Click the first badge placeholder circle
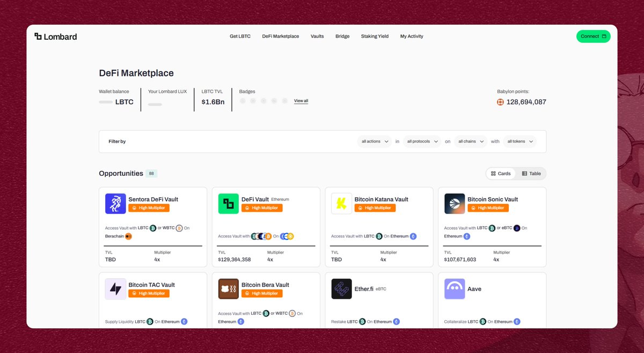The image size is (644, 353). (x=243, y=101)
